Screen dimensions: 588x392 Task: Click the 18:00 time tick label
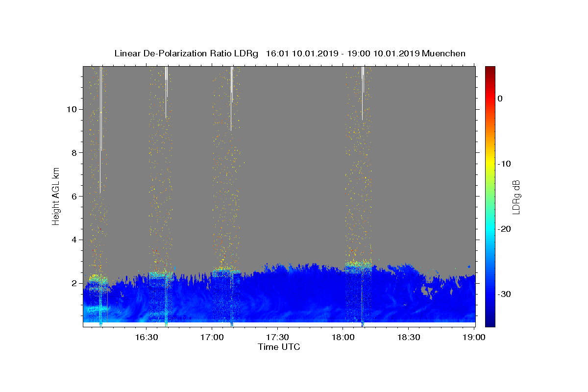pyautogui.click(x=343, y=337)
